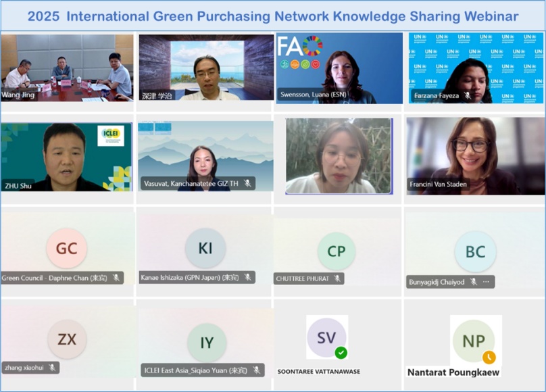This screenshot has width=546, height=392.
Task: Click zhang xiaohui's muted microphone icon
Action: point(52,368)
